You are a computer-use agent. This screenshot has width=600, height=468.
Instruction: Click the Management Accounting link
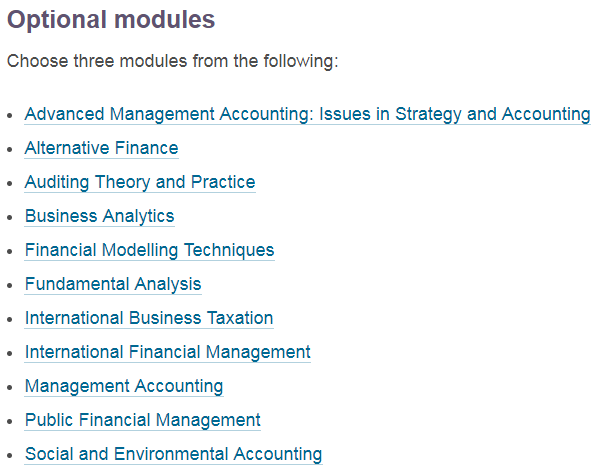[124, 386]
